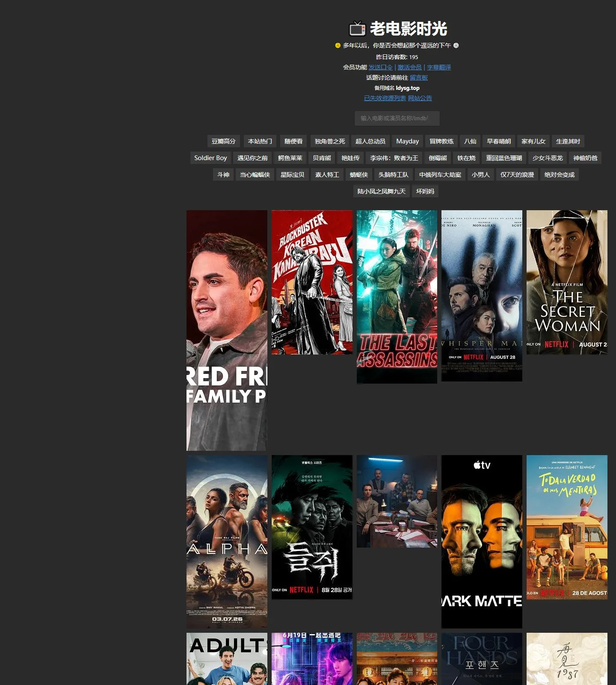This screenshot has width=616, height=685.
Task: Open the poster of people around a desk
Action: click(397, 501)
